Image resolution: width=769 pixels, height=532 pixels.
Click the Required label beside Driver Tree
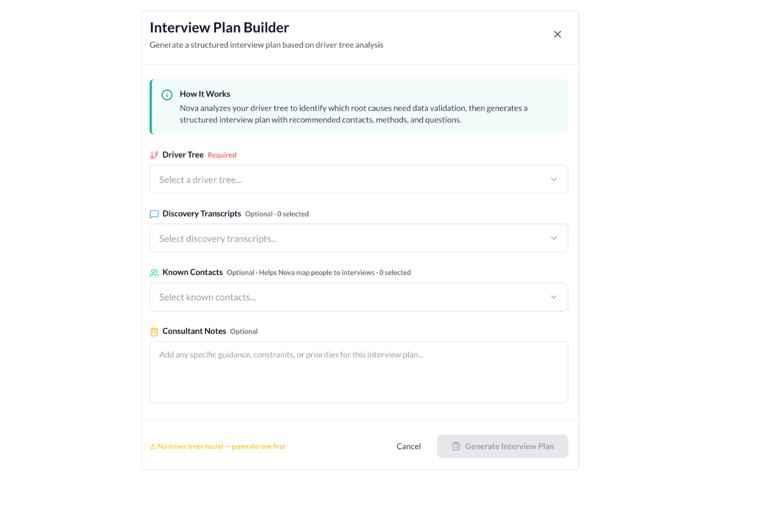point(222,155)
